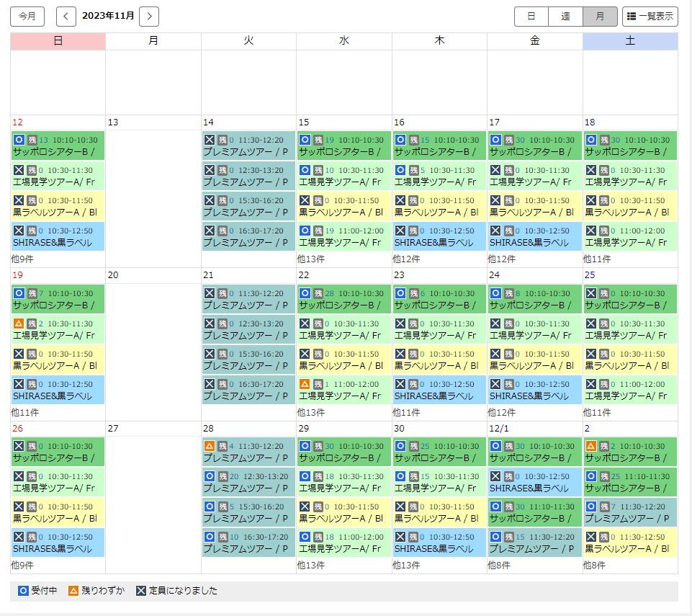
Task: Click full icon on Nov 14 11:30-12:20 premium tour
Action: [210, 140]
